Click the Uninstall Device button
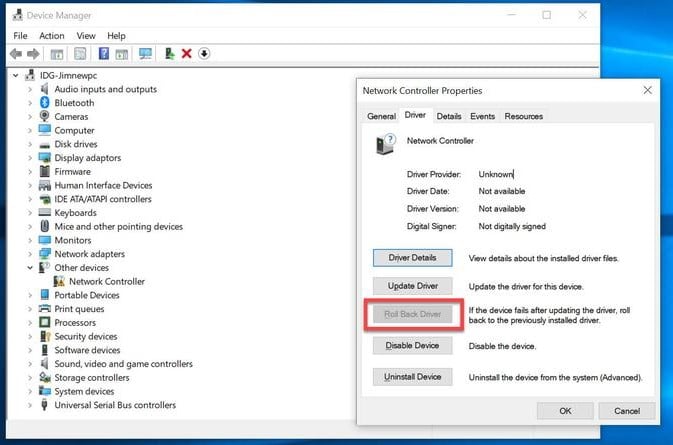 [x=412, y=377]
